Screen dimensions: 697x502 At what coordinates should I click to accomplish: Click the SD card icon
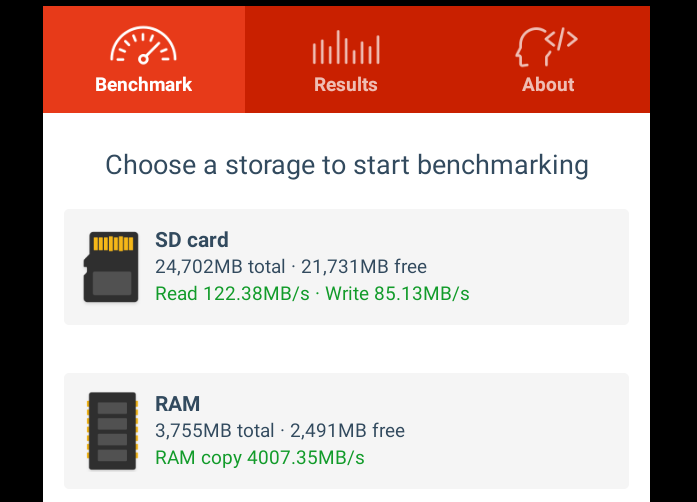(111, 267)
